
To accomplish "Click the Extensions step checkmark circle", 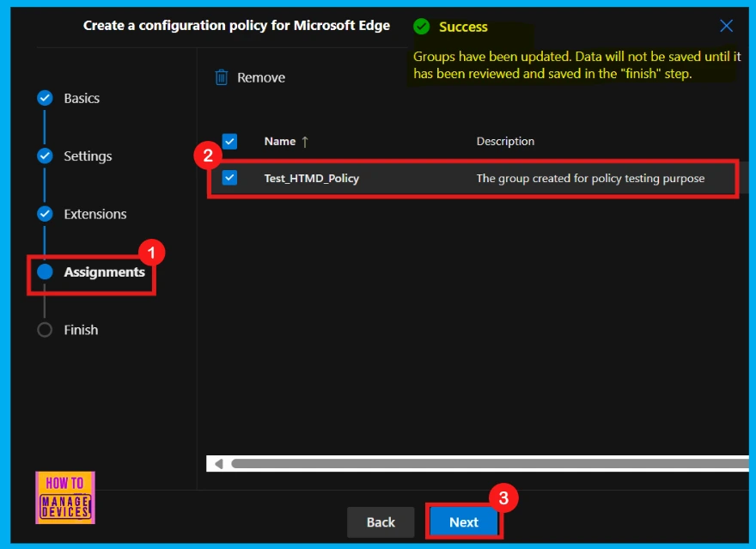I will [45, 214].
